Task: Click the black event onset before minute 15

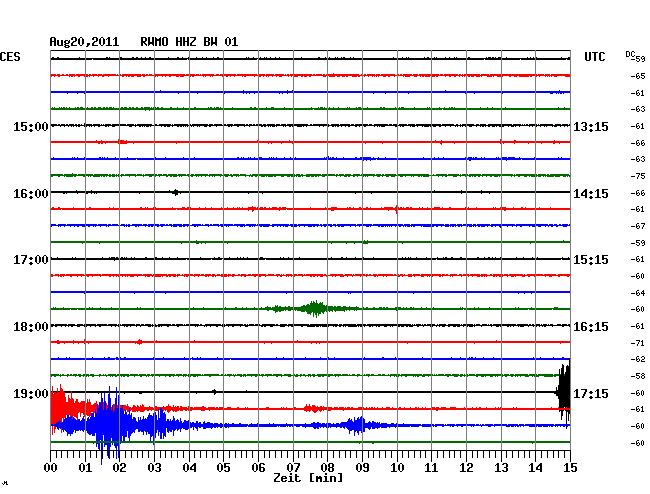Action: click(x=564, y=393)
